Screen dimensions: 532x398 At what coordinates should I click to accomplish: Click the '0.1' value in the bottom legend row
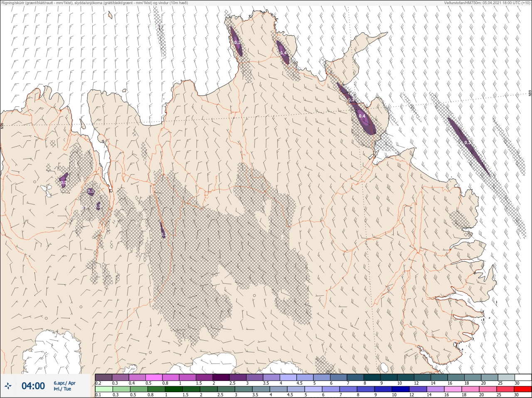pos(99,395)
